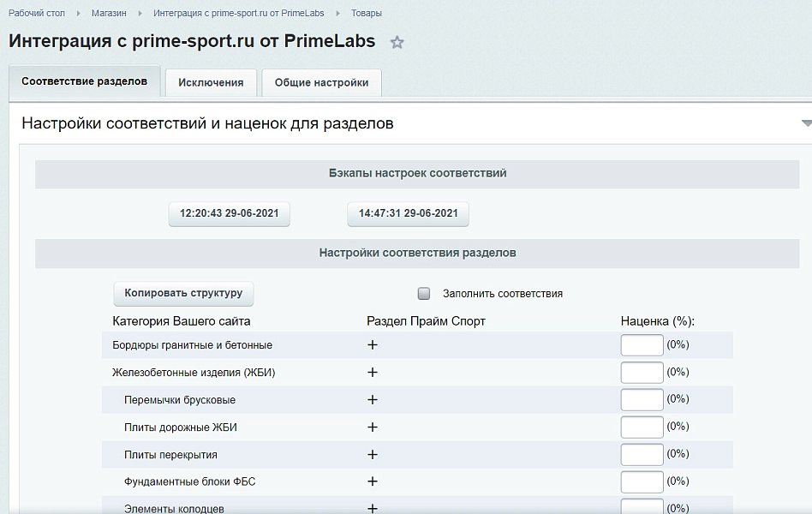This screenshot has height=514, width=812.
Task: Click plus icon for Элементы колодцев
Action: coord(372,507)
